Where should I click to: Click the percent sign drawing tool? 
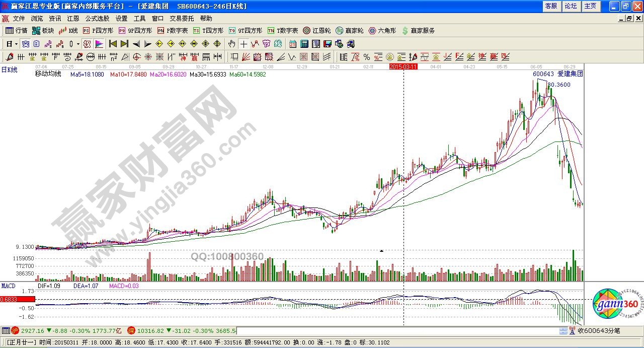pos(366,57)
